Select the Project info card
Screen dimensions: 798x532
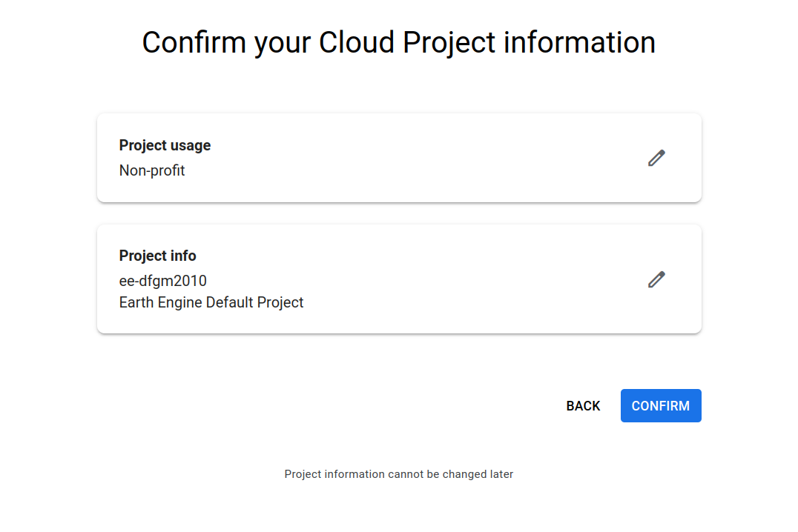pyautogui.click(x=399, y=279)
